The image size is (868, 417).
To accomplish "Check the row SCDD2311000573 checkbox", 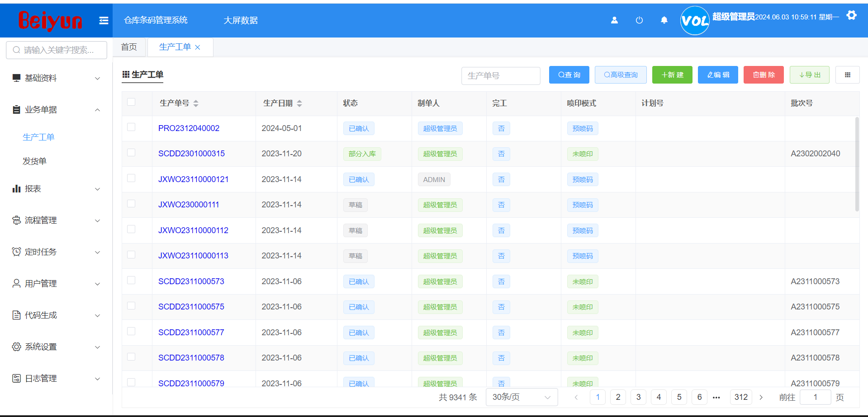I will point(131,281).
